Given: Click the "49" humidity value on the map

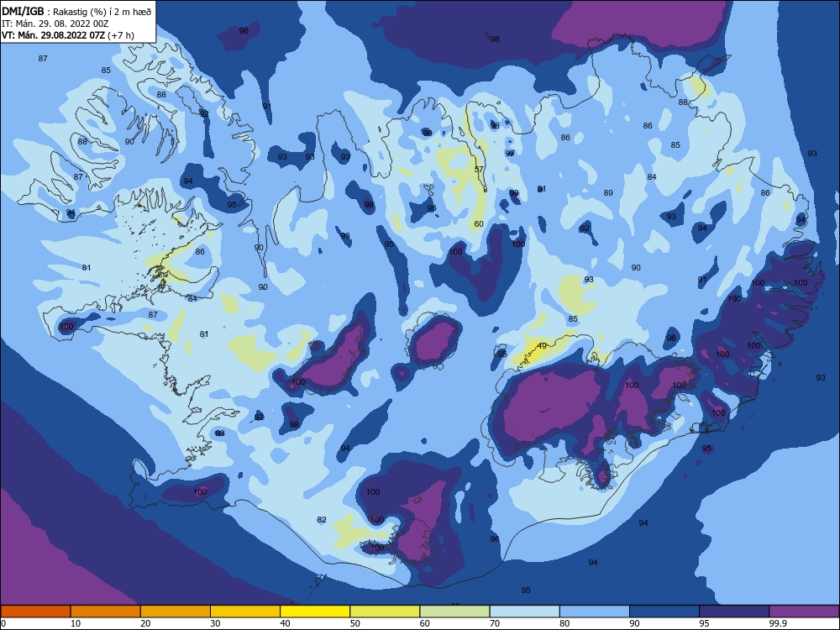Looking at the screenshot, I should coord(542,346).
